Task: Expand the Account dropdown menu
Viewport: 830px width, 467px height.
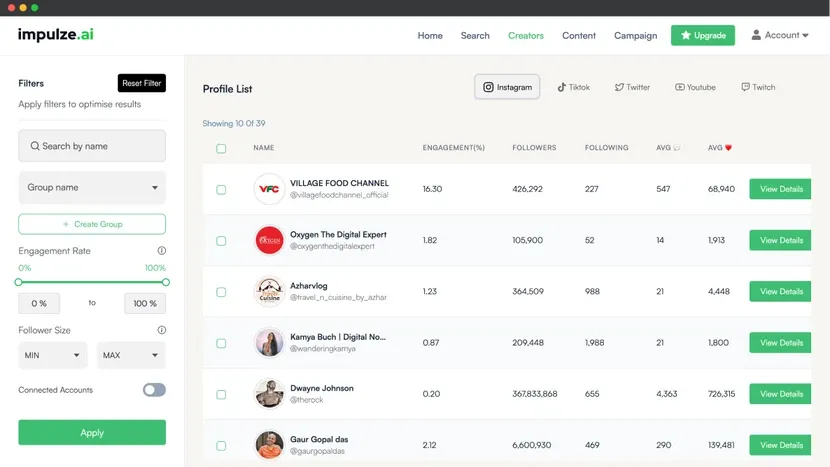Action: pyautogui.click(x=780, y=35)
